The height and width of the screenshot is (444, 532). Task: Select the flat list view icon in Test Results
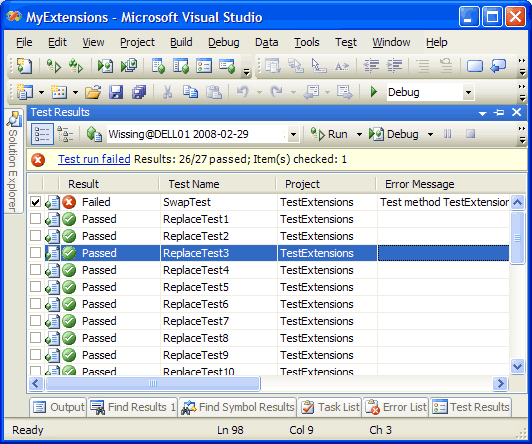click(x=42, y=134)
